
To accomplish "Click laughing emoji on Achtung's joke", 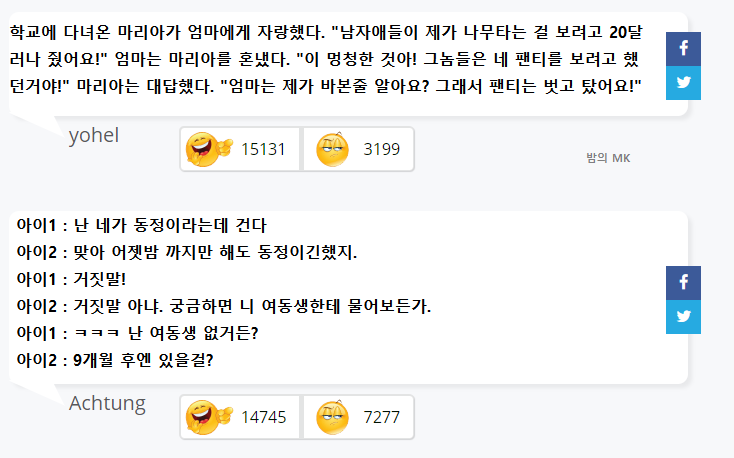I will (x=209, y=417).
